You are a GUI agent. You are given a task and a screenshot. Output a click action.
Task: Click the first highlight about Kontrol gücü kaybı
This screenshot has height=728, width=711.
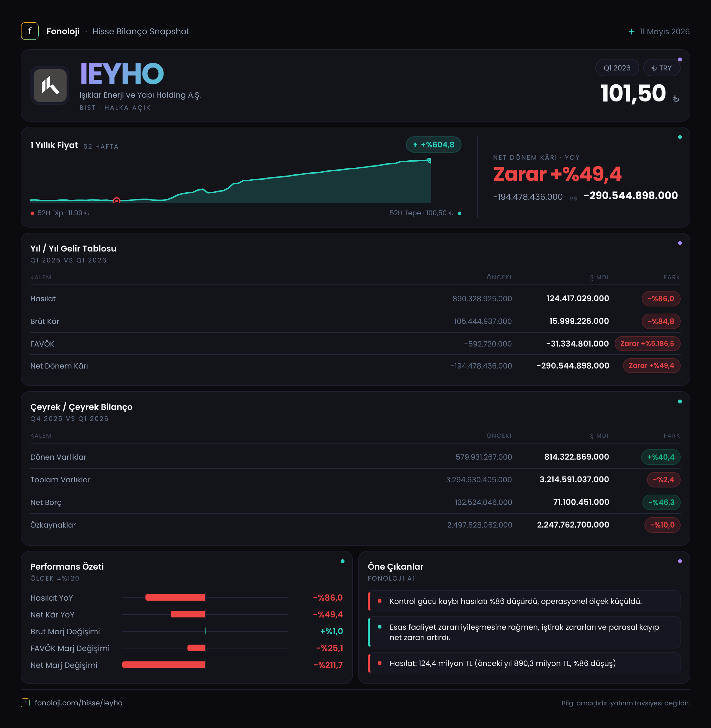(524, 601)
